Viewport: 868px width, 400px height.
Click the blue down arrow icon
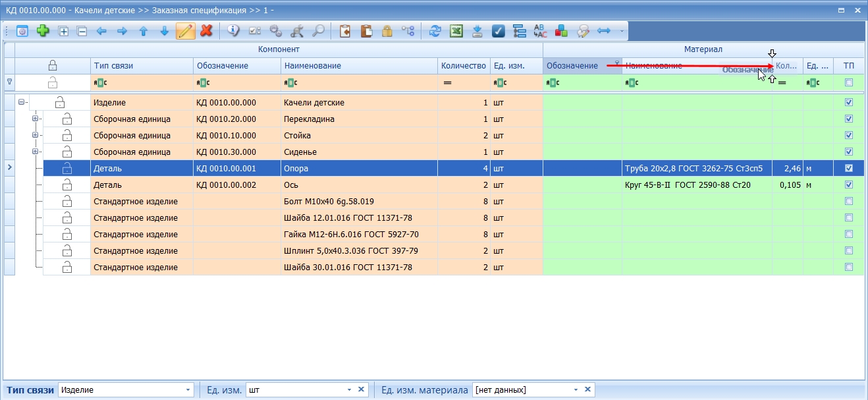pos(164,31)
